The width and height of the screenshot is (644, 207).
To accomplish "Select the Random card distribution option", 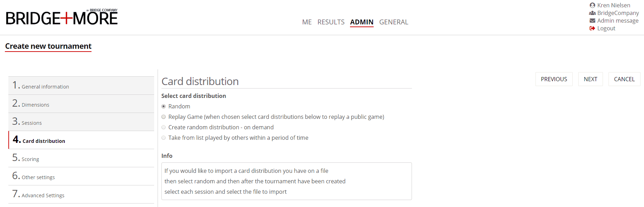I will [164, 106].
